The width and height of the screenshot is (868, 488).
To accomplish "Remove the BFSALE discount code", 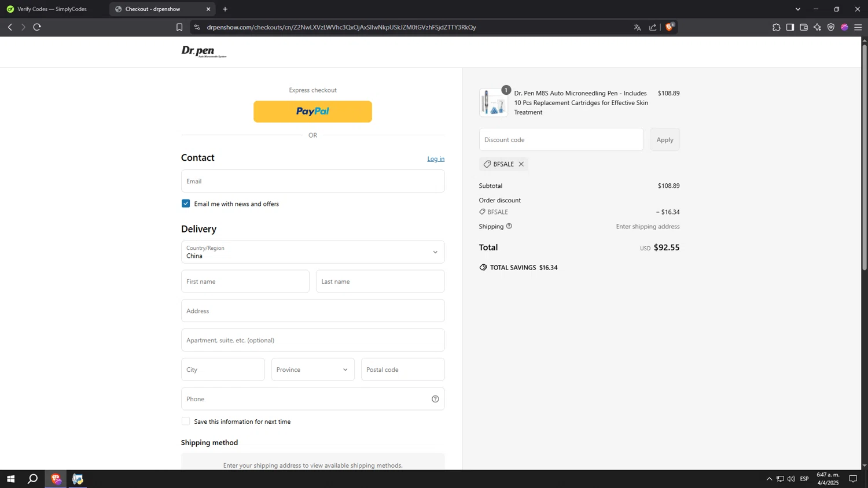I will pyautogui.click(x=521, y=164).
